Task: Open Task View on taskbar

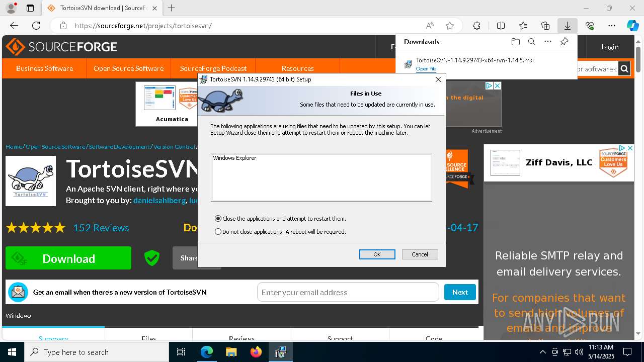Action: pos(181,352)
